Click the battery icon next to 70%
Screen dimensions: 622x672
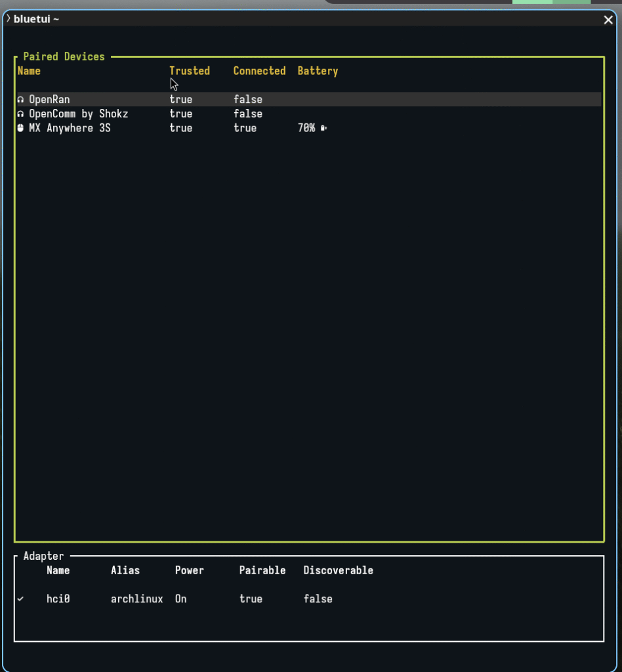[323, 129]
